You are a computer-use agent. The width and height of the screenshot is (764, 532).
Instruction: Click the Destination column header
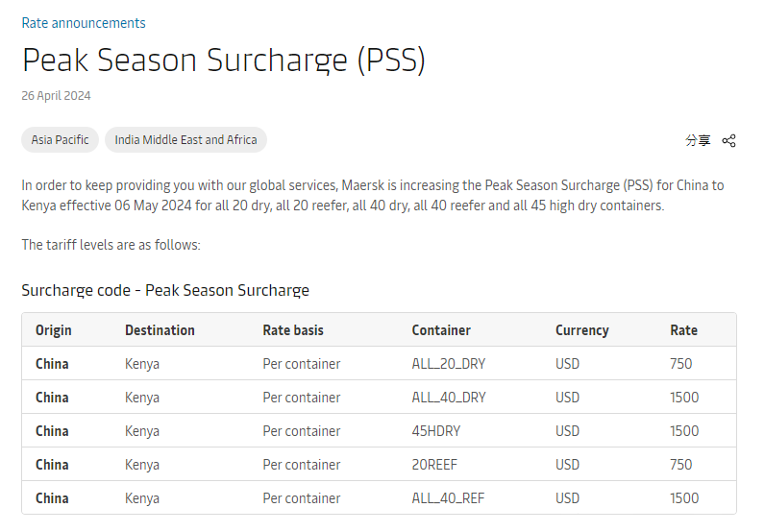(x=160, y=330)
